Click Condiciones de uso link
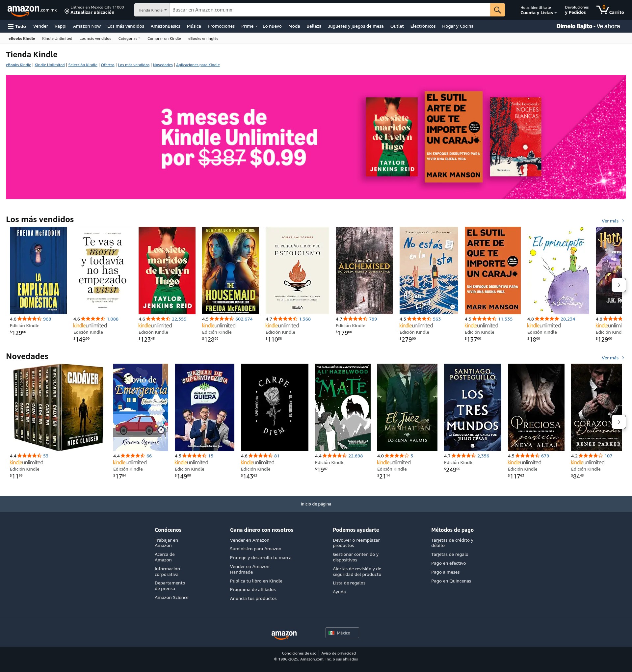The height and width of the screenshot is (672, 632). tap(299, 653)
